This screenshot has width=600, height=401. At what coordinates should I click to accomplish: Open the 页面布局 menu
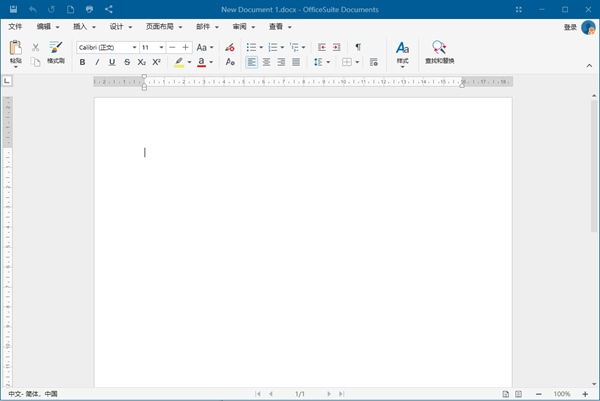click(x=164, y=27)
